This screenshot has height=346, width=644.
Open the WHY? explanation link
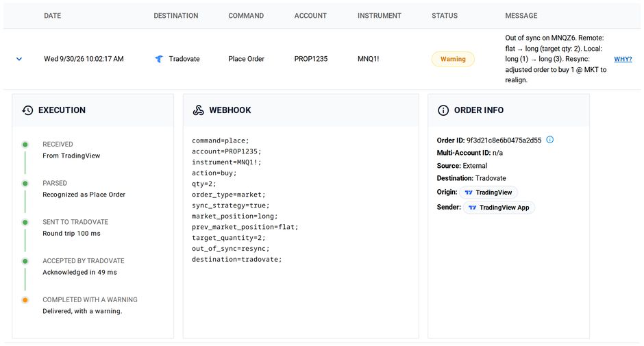[623, 59]
